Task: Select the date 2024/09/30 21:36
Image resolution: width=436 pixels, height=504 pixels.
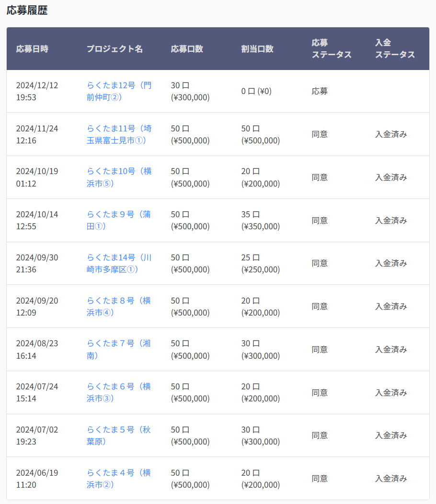Action: (x=37, y=264)
